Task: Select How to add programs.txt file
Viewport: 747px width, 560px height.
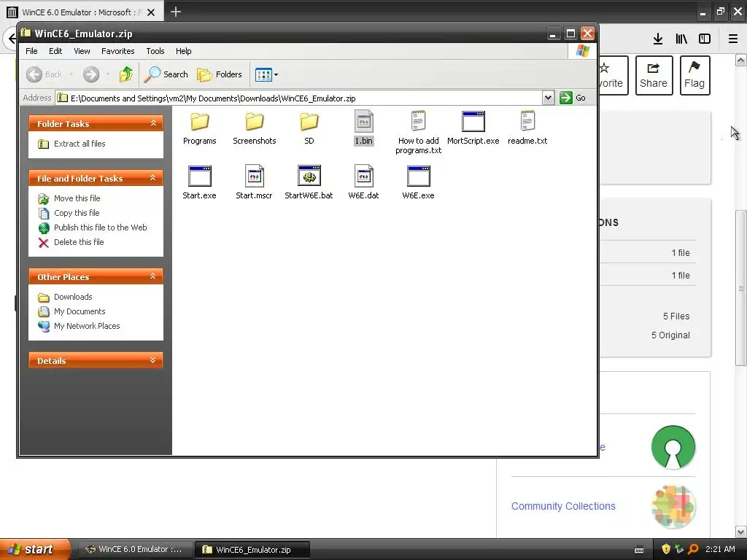Action: pyautogui.click(x=418, y=133)
